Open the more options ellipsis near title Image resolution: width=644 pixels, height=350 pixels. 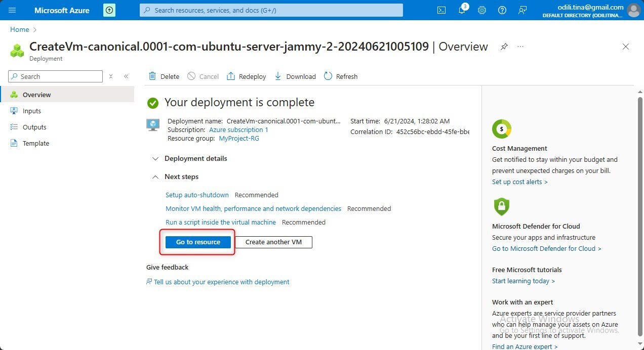coord(520,47)
